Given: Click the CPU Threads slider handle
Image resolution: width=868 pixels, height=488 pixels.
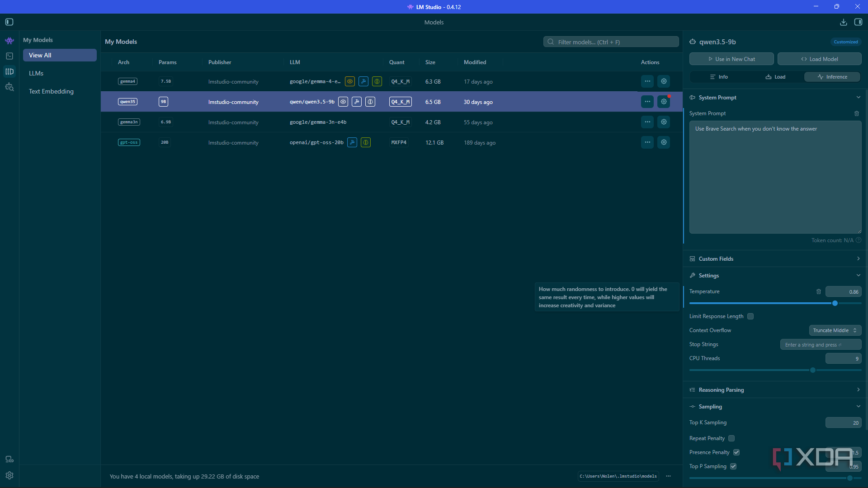Looking at the screenshot, I should pyautogui.click(x=813, y=370).
